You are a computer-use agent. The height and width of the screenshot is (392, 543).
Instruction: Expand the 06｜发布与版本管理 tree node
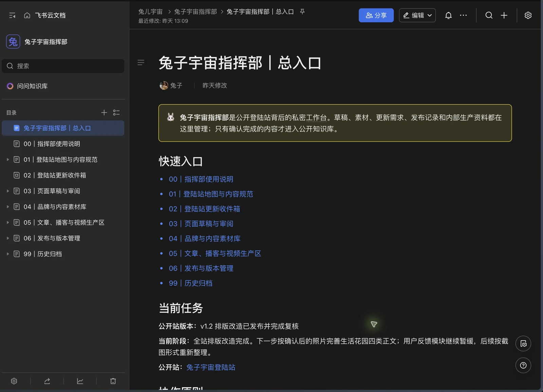tap(8, 238)
